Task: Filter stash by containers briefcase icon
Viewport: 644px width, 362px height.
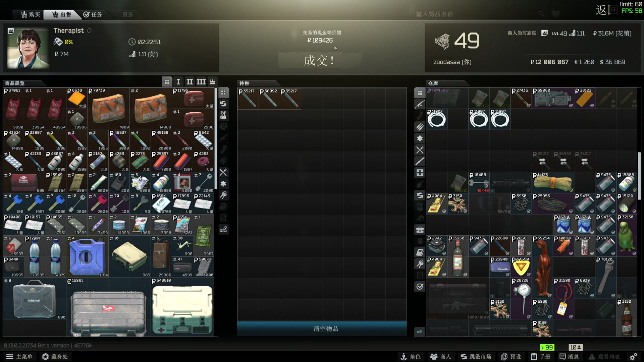Action: [420, 230]
